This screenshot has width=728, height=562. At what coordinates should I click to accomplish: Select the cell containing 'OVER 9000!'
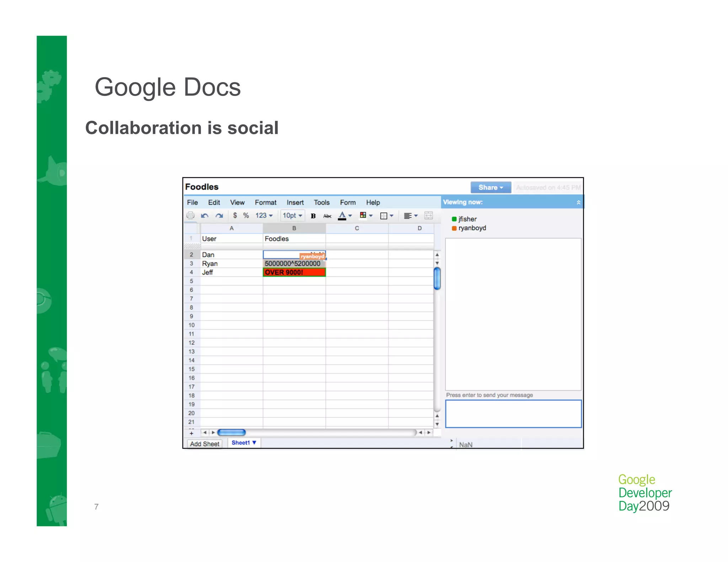294,272
